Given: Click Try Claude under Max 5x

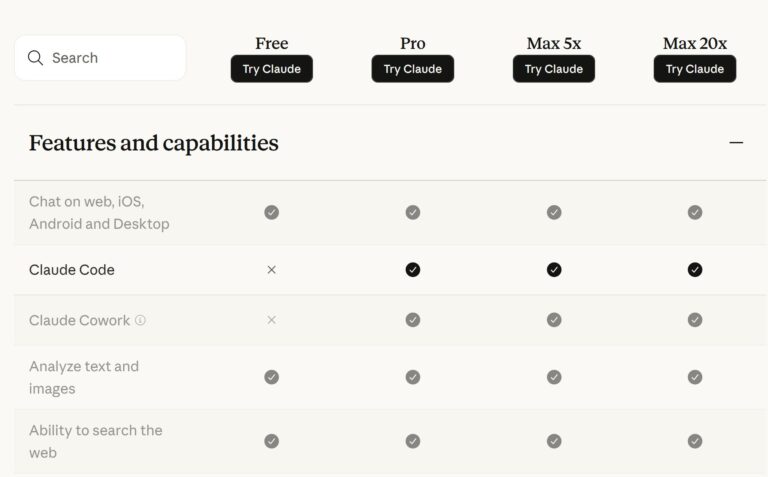Looking at the screenshot, I should (x=554, y=69).
